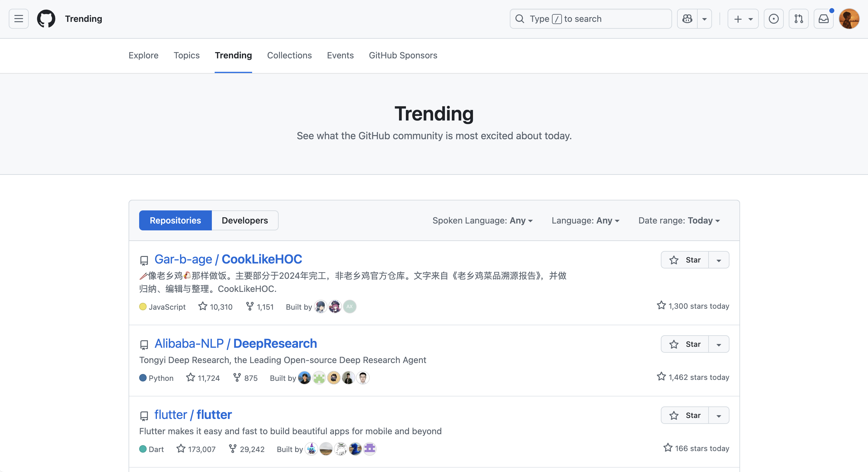
Task: Open the Pull requests icon
Action: (x=799, y=19)
